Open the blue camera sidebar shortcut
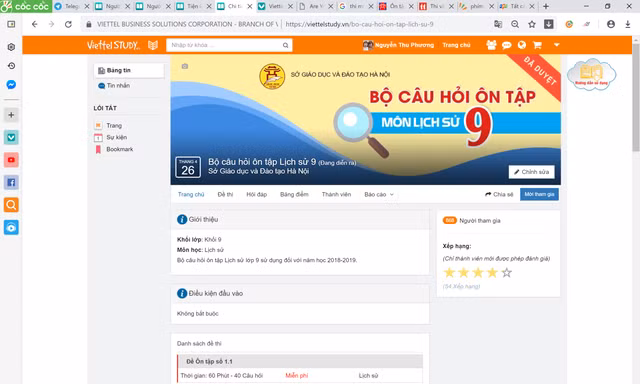 pyautogui.click(x=11, y=227)
